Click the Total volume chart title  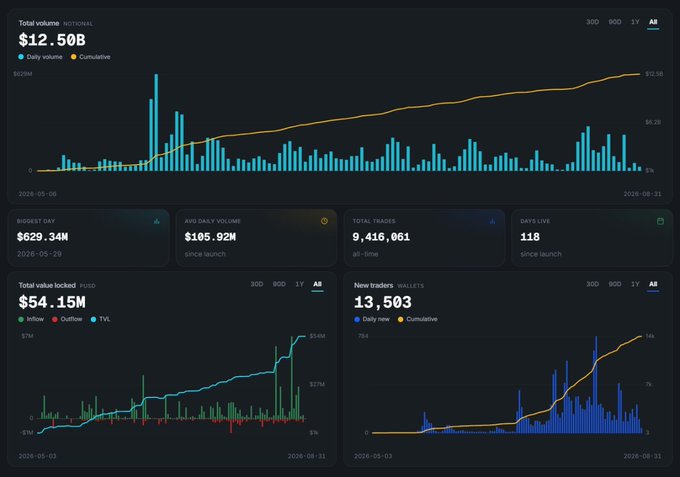click(39, 23)
